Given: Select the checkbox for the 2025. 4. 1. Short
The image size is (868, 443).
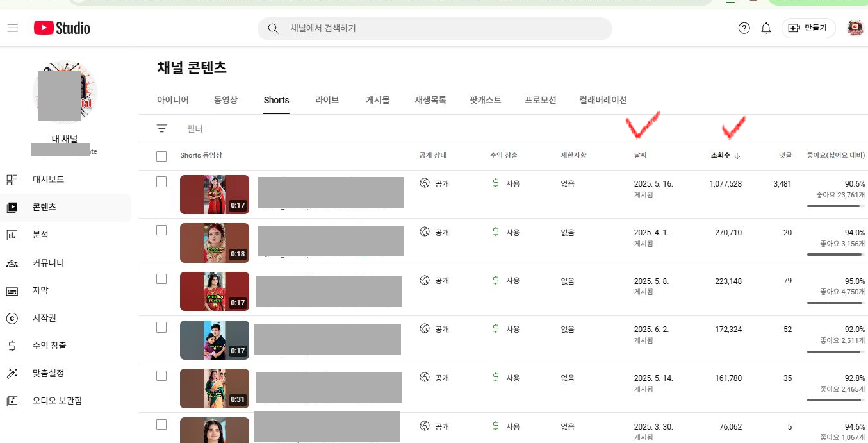Looking at the screenshot, I should (161, 230).
